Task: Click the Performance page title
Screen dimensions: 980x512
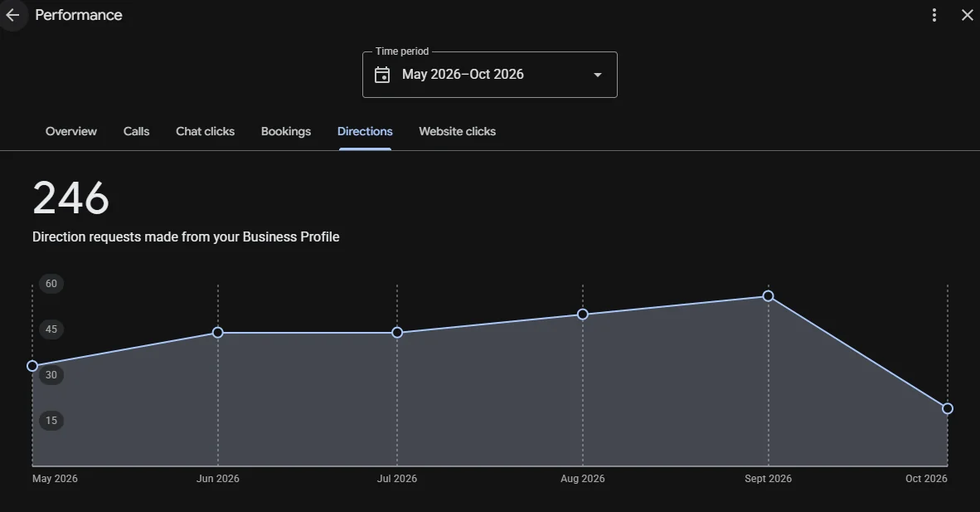Action: click(x=79, y=15)
